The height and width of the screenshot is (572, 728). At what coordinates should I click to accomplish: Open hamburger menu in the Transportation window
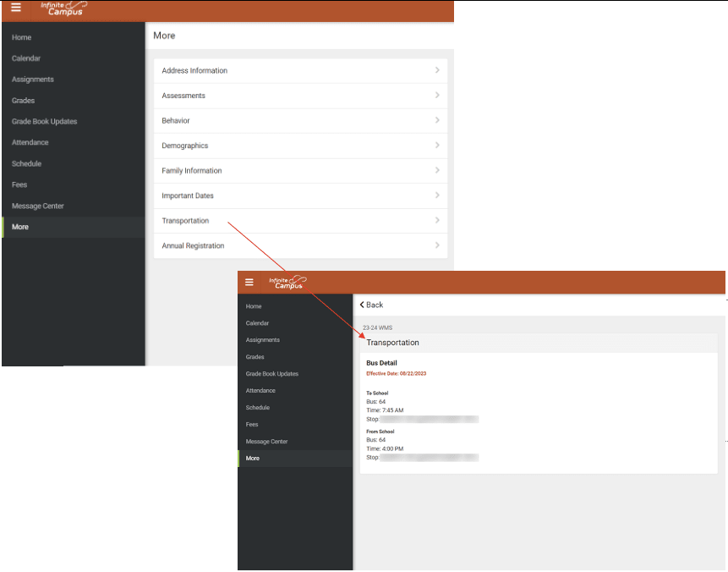(249, 283)
